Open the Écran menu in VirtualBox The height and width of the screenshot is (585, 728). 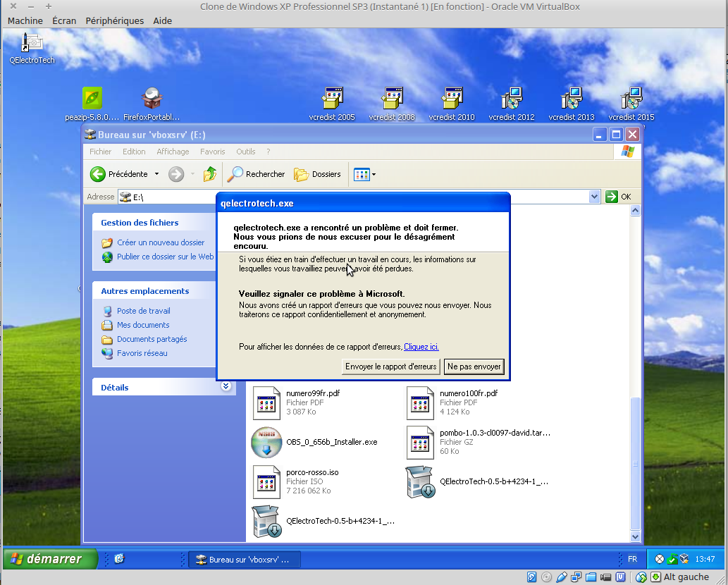pos(63,21)
